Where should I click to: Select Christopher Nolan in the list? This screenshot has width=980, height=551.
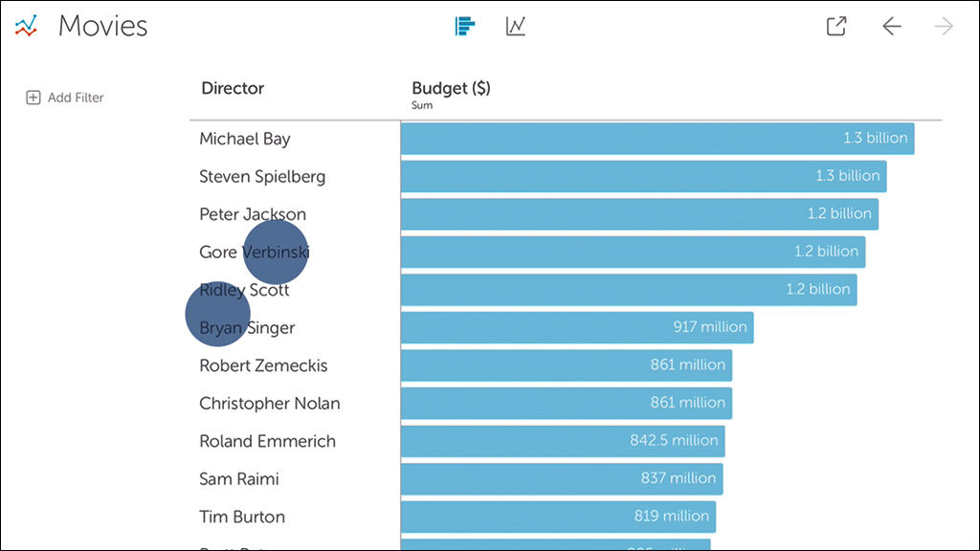[x=269, y=404]
